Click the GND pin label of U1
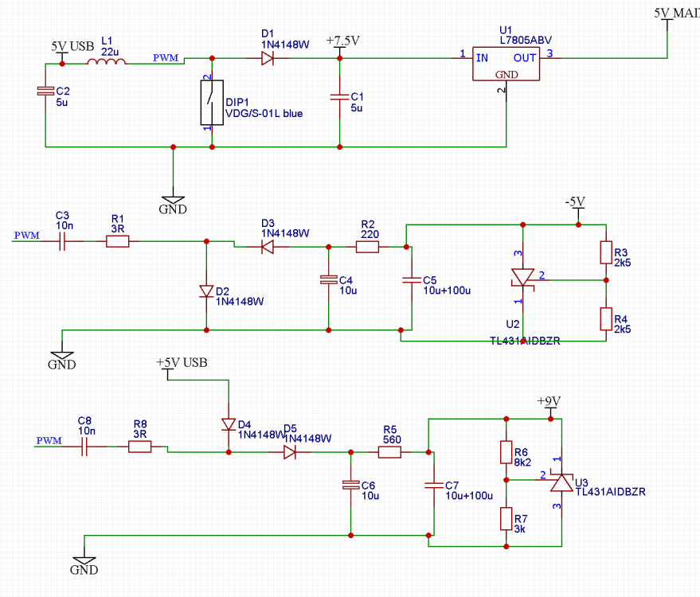Screen dimensions: 700x597 (x=506, y=75)
